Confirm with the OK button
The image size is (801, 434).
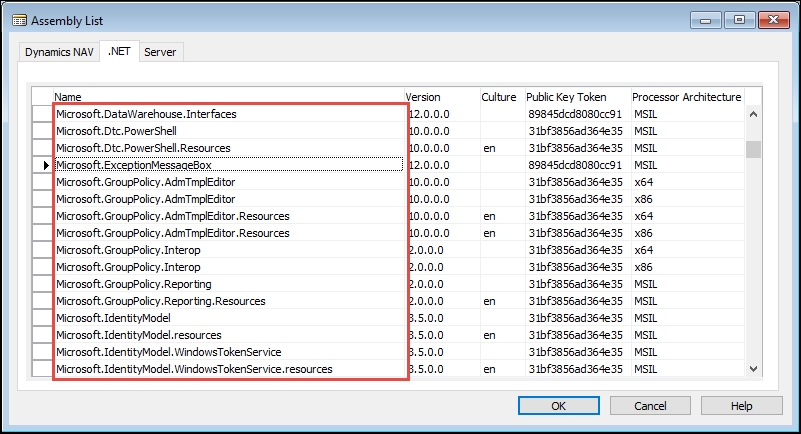[x=558, y=406]
